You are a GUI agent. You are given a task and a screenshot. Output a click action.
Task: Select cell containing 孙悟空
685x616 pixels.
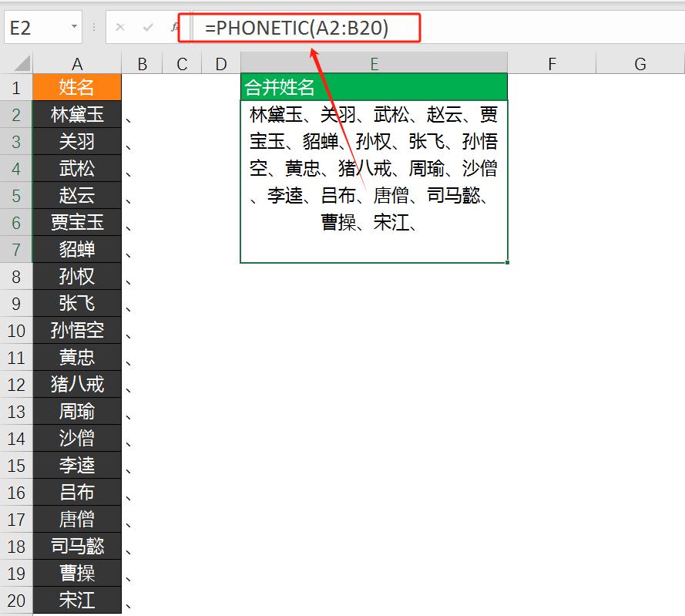tap(77, 331)
